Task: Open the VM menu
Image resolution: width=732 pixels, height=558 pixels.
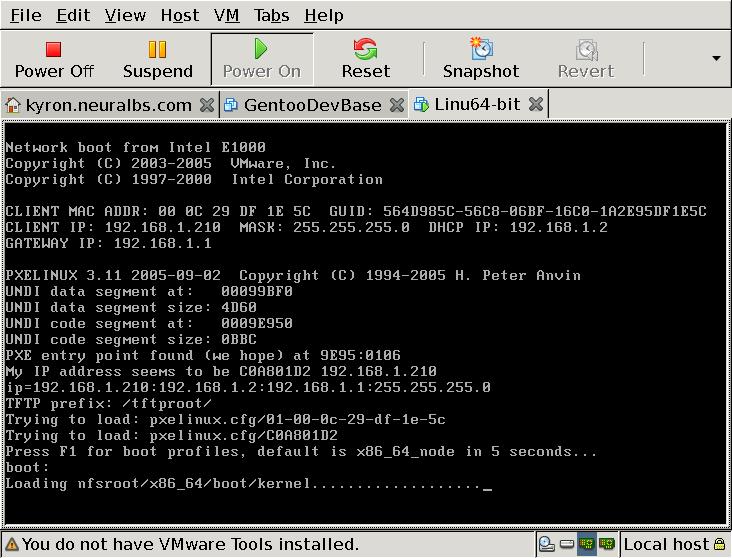Action: point(226,15)
